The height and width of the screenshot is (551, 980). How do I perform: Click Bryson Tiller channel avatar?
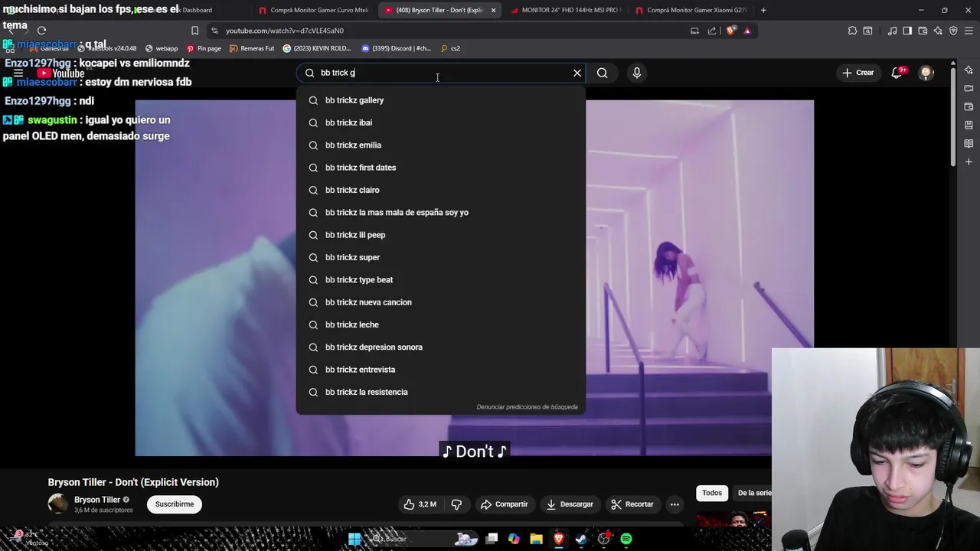pos(57,504)
